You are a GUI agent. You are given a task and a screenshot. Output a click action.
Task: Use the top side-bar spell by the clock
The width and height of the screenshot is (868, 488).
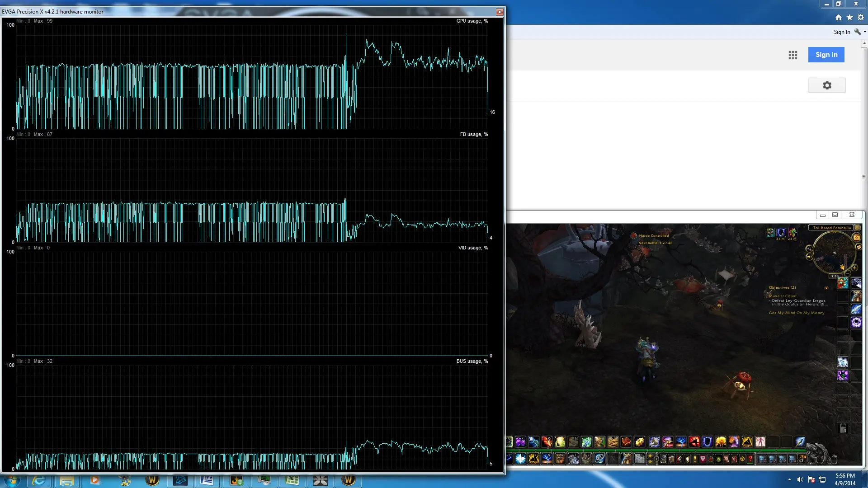(x=843, y=283)
